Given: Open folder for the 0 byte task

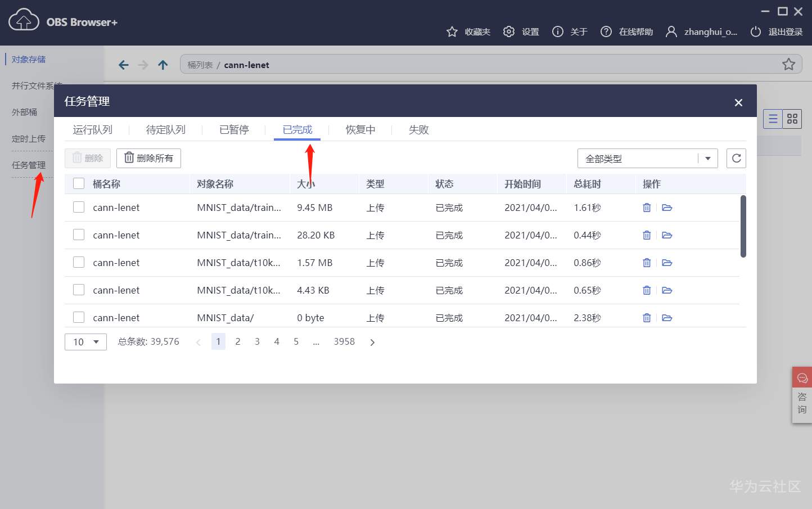Looking at the screenshot, I should pos(667,318).
